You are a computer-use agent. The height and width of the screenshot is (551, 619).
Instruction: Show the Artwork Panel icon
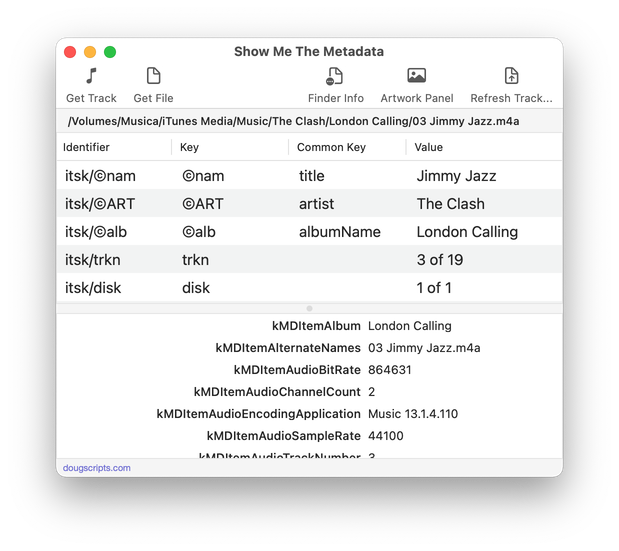pos(416,75)
